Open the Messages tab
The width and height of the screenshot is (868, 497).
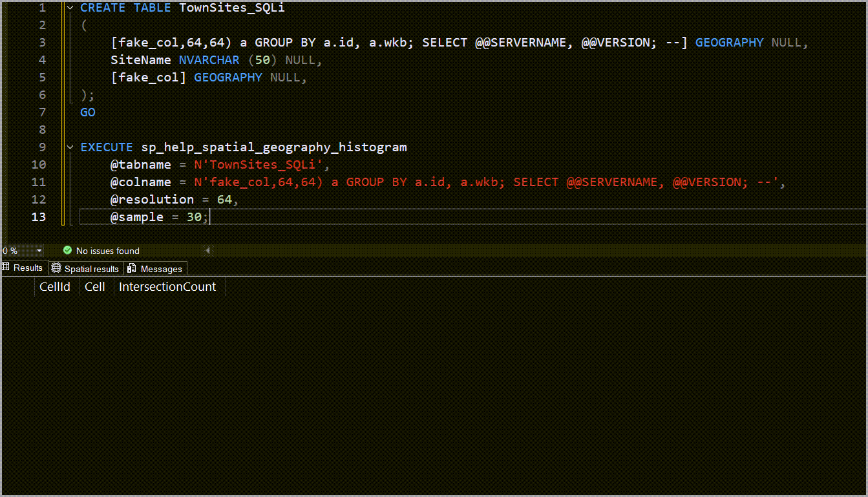point(155,268)
